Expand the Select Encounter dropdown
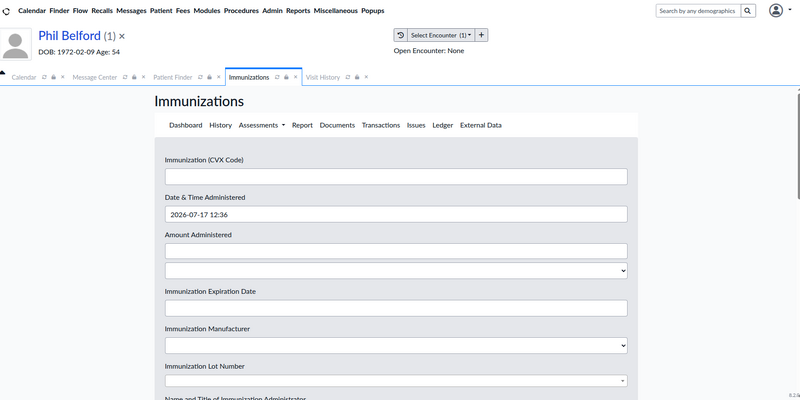 [x=441, y=35]
